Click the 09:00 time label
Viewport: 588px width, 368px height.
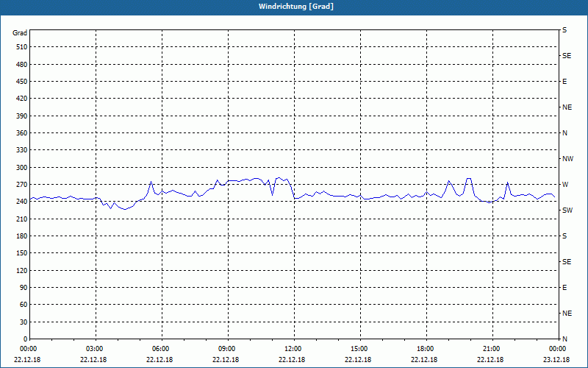226,349
